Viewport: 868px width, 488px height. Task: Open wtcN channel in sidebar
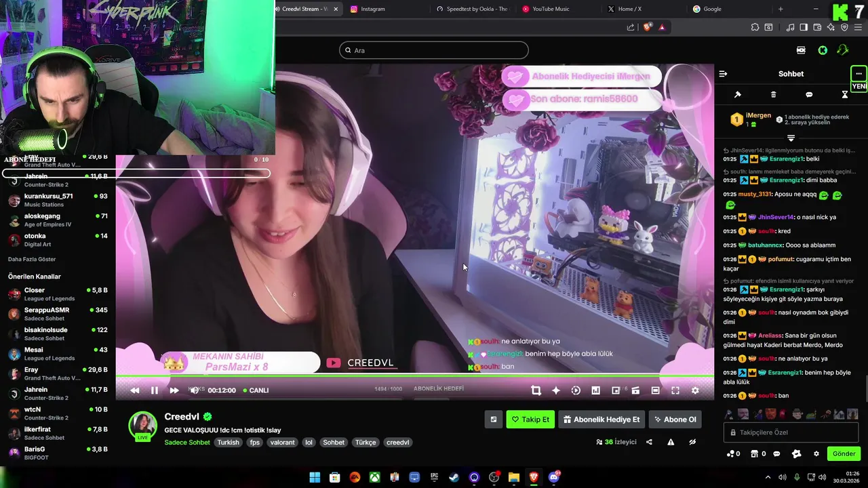(58, 413)
